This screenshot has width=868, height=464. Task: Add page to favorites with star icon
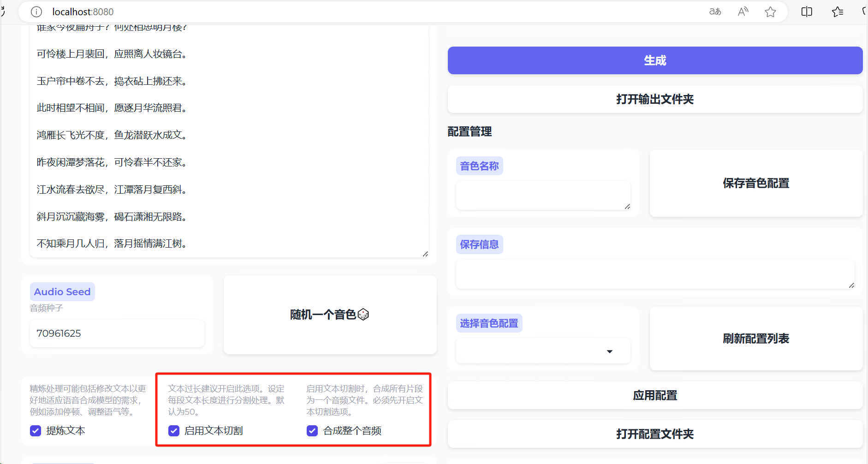[x=770, y=12]
